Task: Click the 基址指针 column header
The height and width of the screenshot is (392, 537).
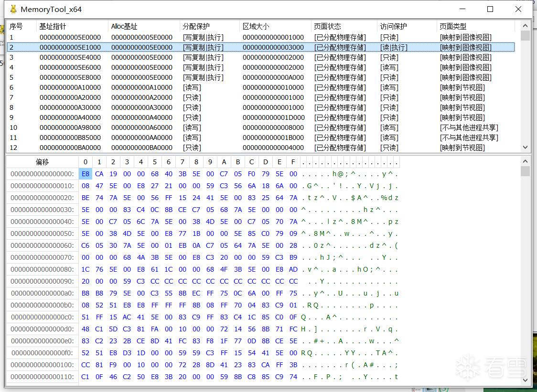Action: [72, 26]
